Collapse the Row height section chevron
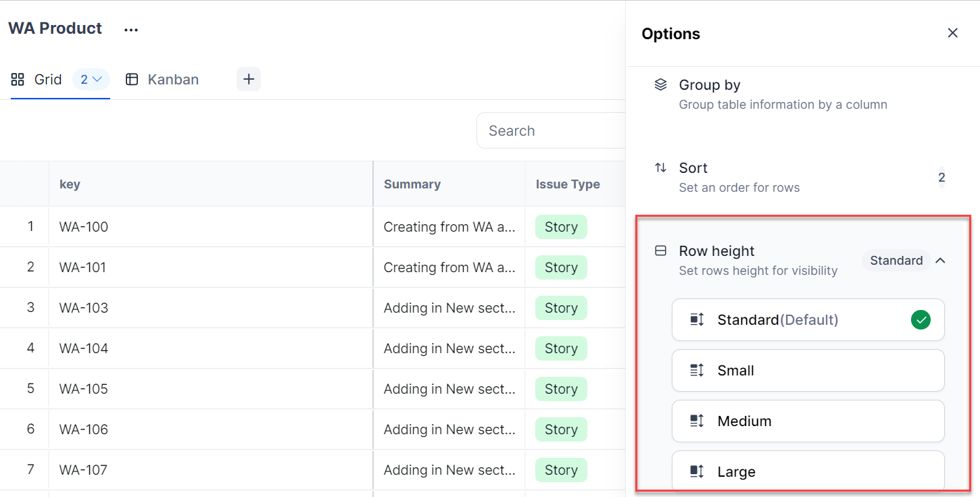 pos(940,261)
